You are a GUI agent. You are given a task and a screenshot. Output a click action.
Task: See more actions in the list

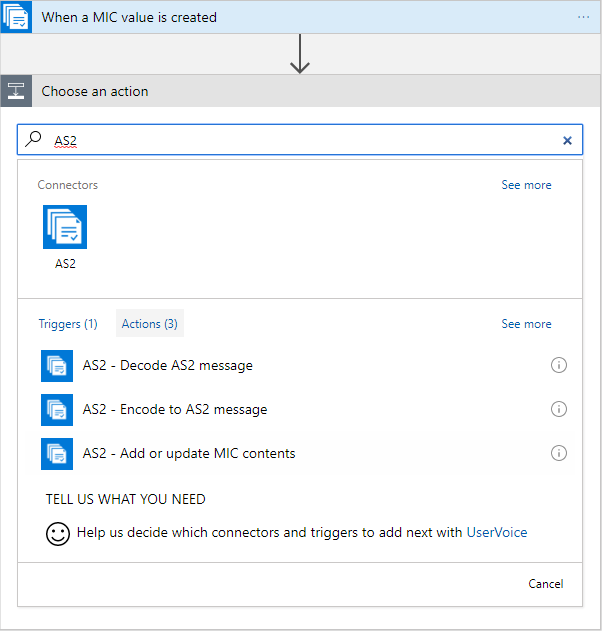tap(526, 324)
